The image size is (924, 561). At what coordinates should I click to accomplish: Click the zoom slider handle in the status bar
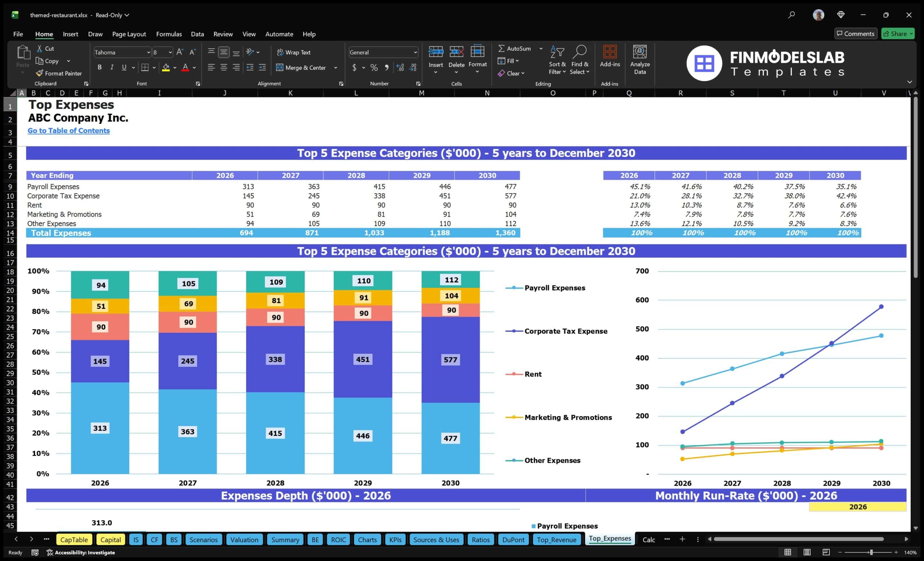pyautogui.click(x=872, y=552)
